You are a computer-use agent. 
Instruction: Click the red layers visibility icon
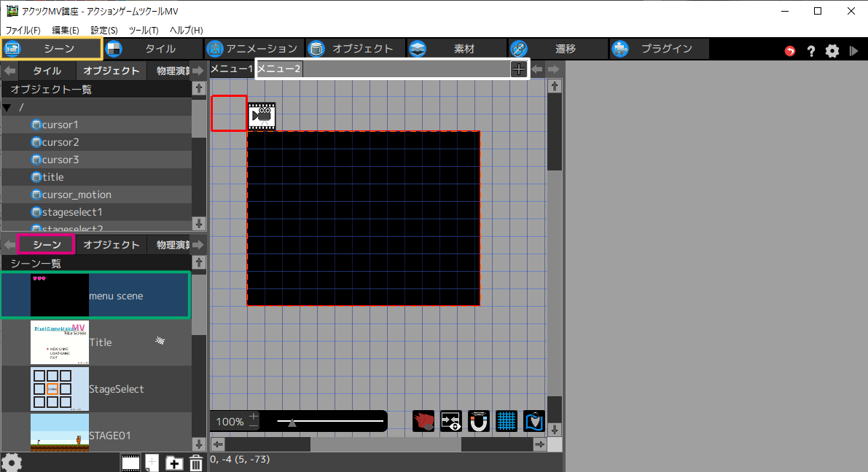[x=423, y=421]
